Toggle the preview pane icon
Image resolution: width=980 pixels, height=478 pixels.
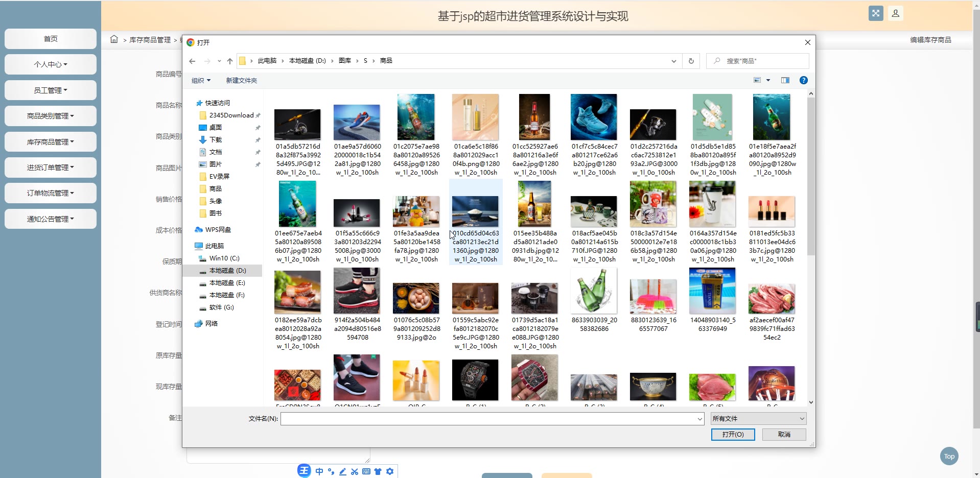point(785,80)
